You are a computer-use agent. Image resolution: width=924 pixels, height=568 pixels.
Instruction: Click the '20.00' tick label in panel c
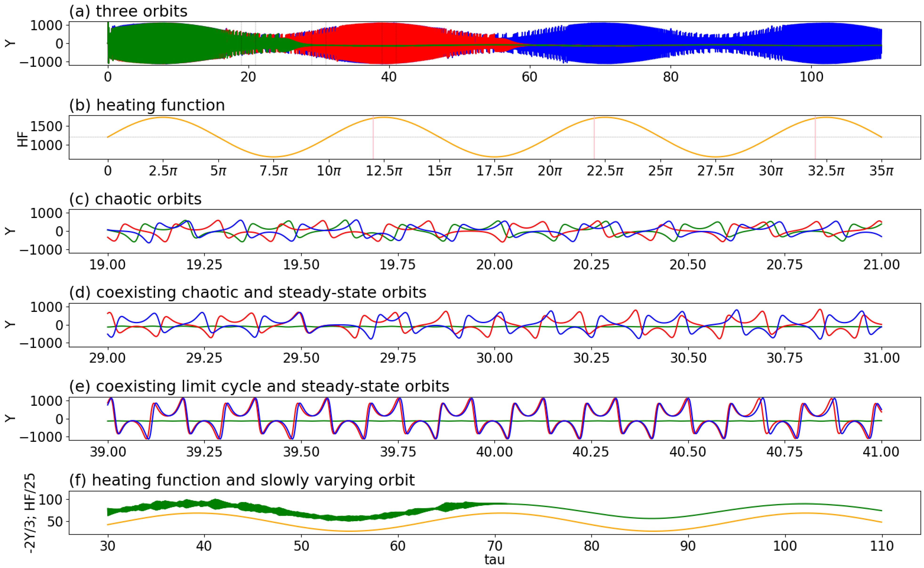point(494,264)
